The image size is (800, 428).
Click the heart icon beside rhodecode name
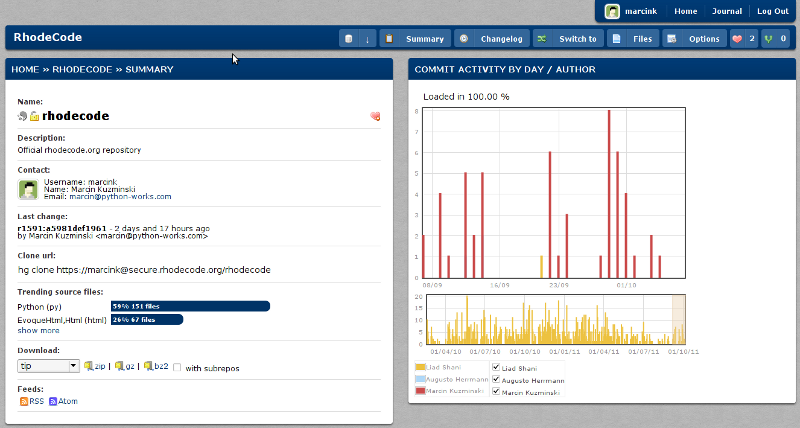click(x=375, y=116)
